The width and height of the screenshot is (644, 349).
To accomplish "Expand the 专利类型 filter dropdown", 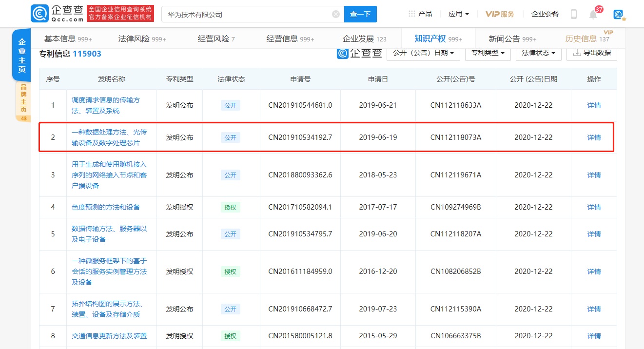I will point(488,54).
